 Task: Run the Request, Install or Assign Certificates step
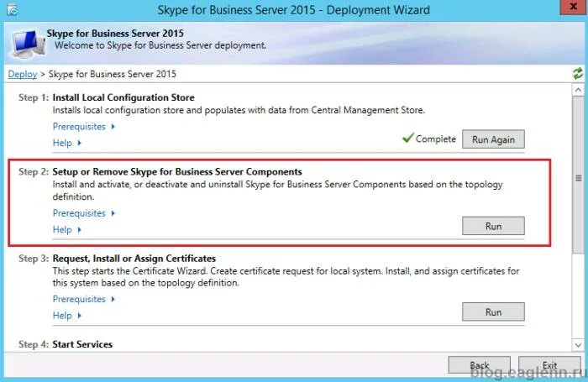tap(493, 311)
